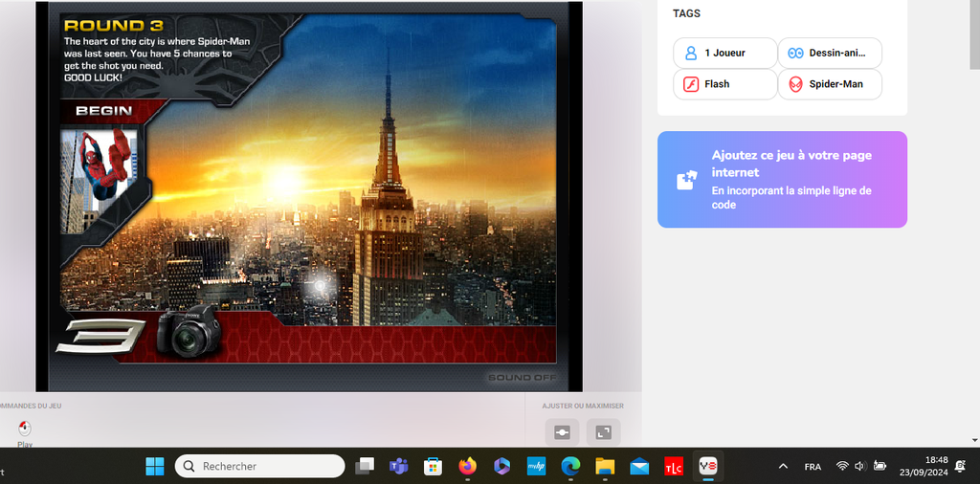The image size is (980, 484).
Task: Open the myHP app from taskbar
Action: pos(536,466)
